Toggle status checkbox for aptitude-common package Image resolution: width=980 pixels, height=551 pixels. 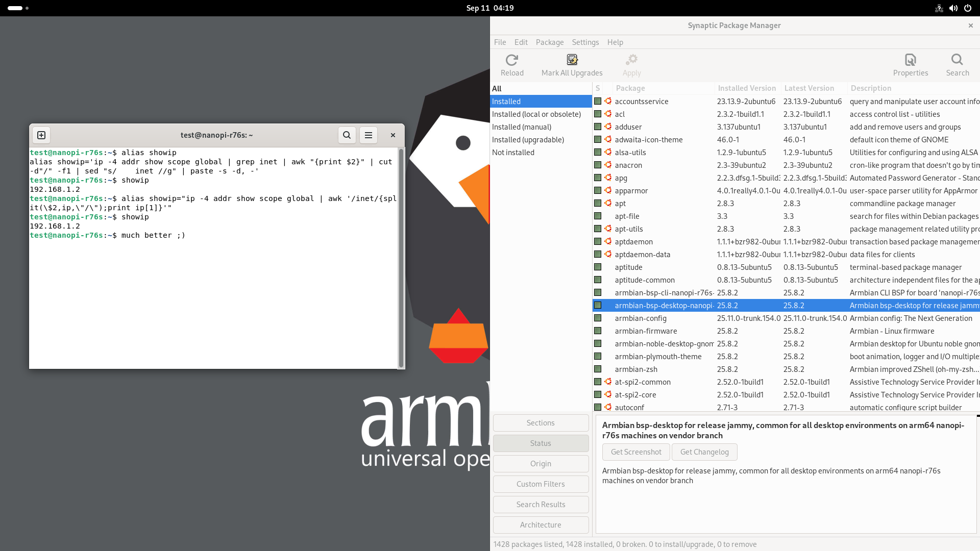(x=598, y=280)
